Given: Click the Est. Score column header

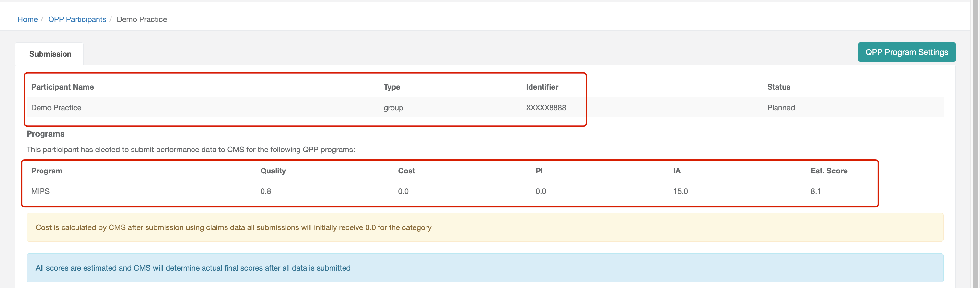Looking at the screenshot, I should coord(829,171).
